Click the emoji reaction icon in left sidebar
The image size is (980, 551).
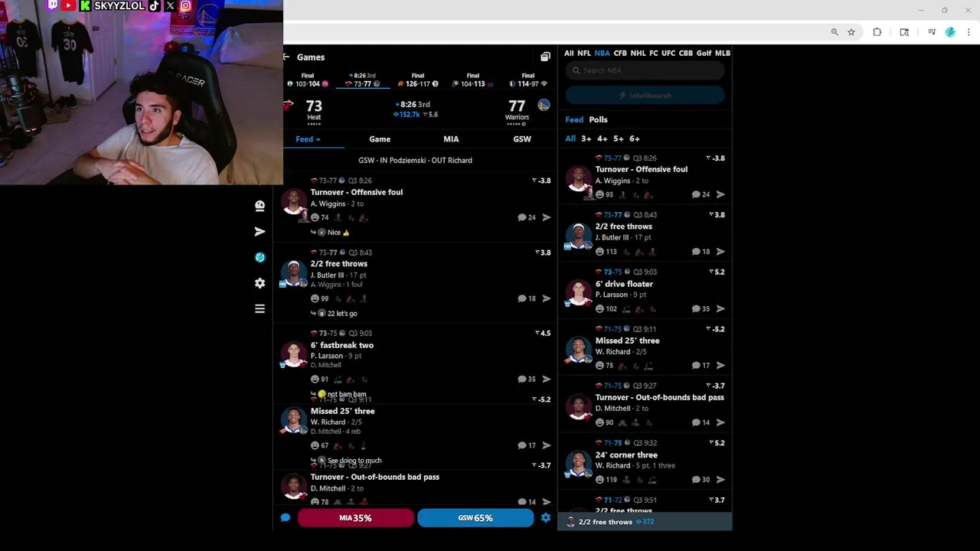260,205
